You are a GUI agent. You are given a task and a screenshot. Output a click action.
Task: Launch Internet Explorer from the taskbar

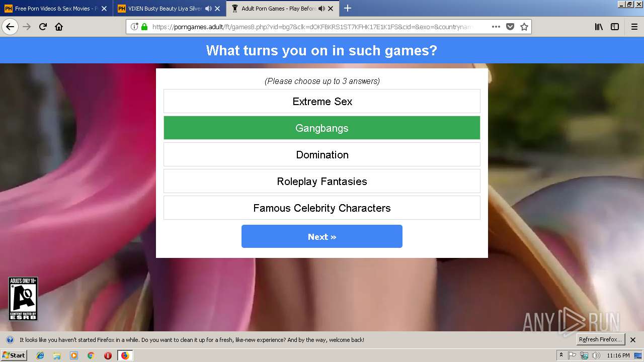[40, 355]
